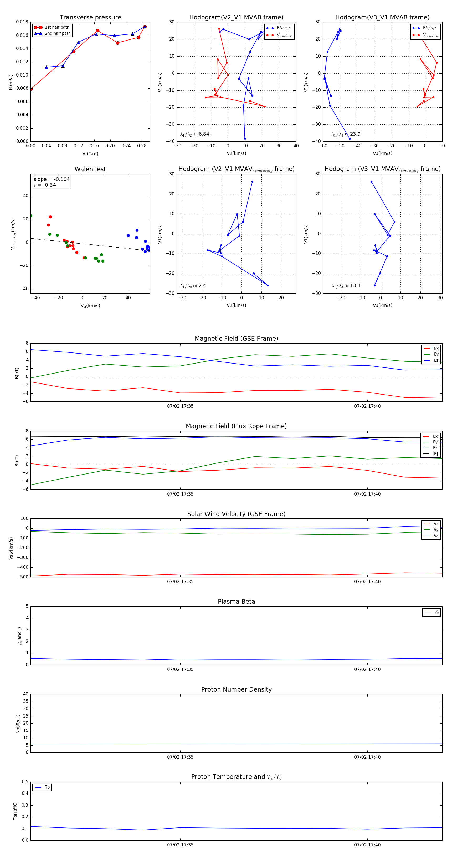Click the "Proton Number Density" title
This screenshot has height=868, width=473.
(236, 690)
